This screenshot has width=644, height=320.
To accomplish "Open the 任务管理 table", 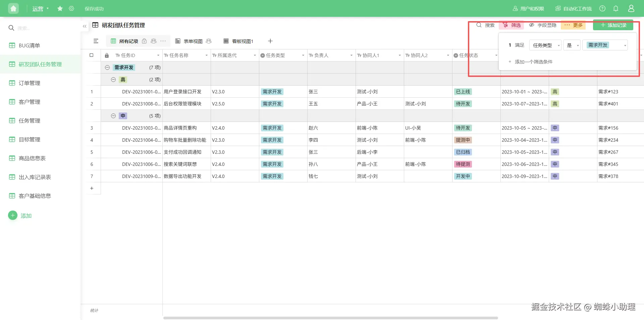I will pyautogui.click(x=40, y=121).
